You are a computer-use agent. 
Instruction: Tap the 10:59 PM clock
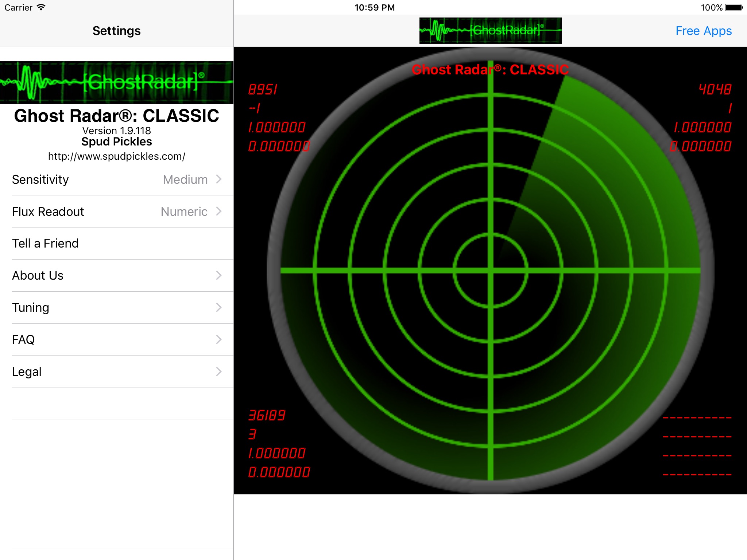375,8
